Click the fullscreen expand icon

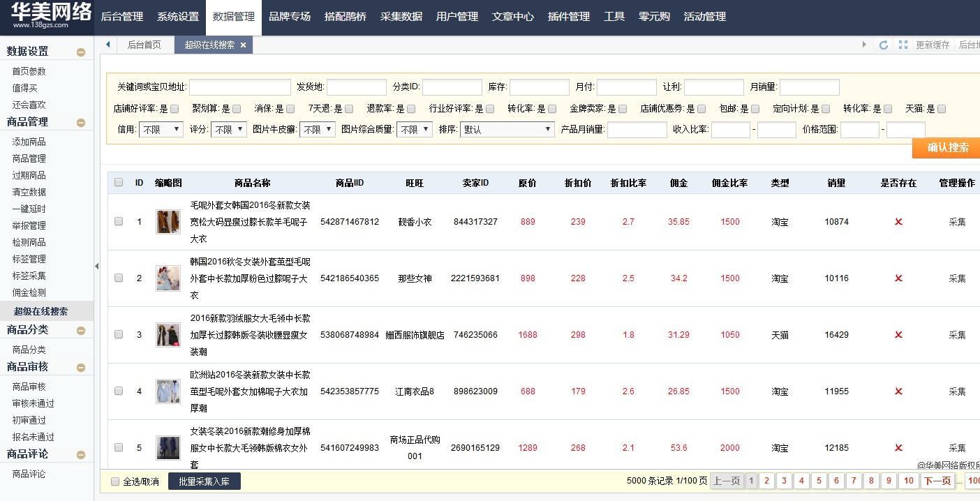click(903, 45)
